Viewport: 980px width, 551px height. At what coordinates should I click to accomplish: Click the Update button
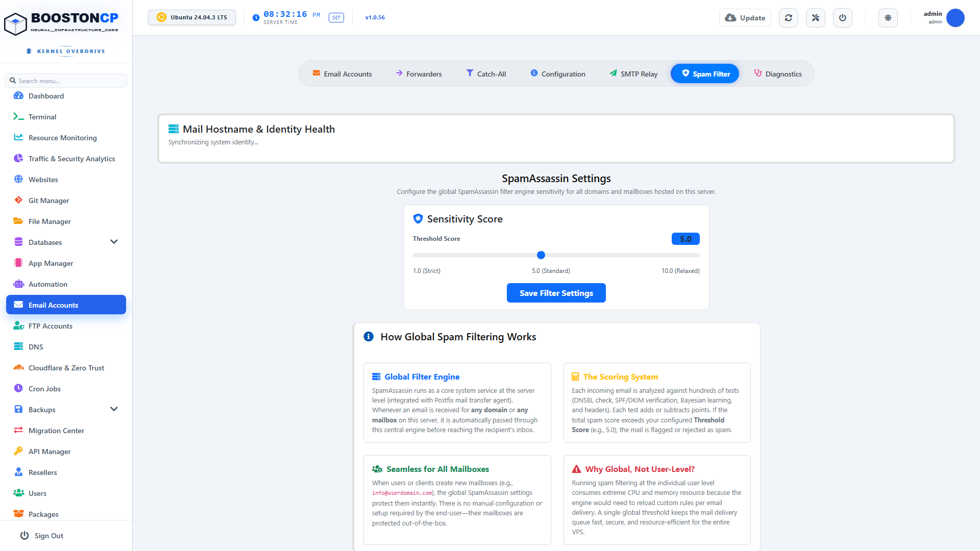point(745,18)
